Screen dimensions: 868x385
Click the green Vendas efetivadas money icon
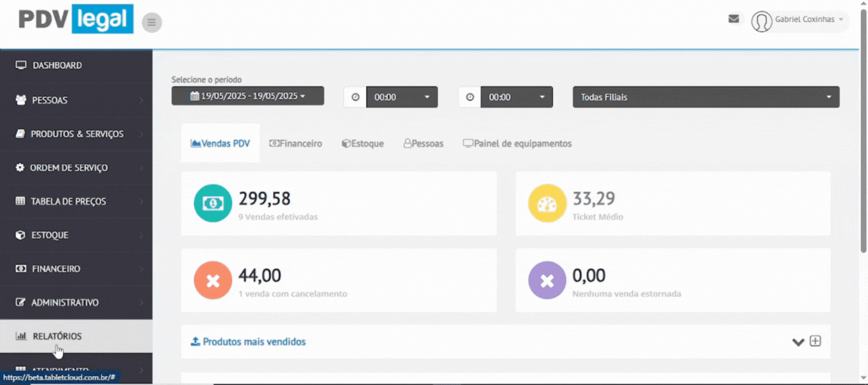pyautogui.click(x=213, y=203)
